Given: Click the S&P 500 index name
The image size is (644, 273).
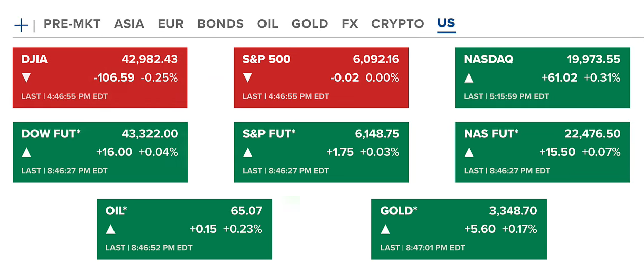Looking at the screenshot, I should pos(267,59).
